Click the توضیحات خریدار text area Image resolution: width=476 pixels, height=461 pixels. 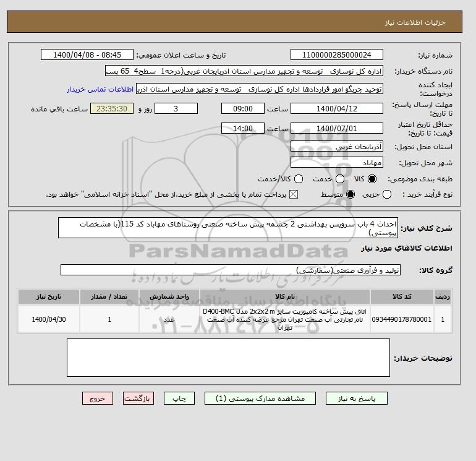pyautogui.click(x=228, y=358)
